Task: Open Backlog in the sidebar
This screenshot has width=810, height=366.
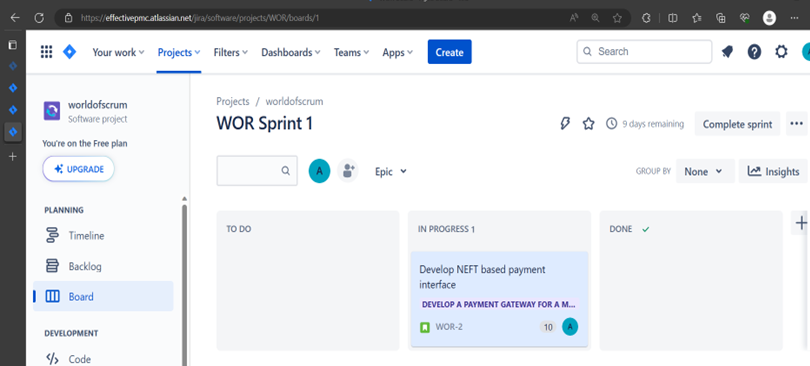Action: 103,266
